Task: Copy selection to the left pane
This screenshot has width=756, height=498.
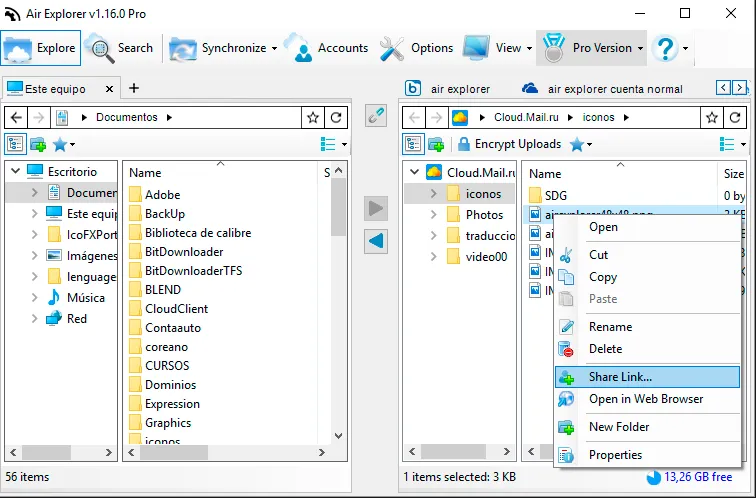Action: point(376,241)
